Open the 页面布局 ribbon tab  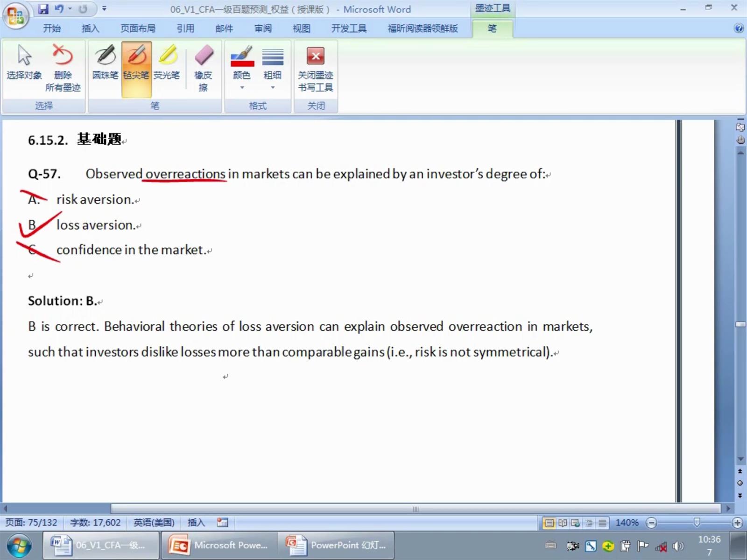tap(138, 28)
